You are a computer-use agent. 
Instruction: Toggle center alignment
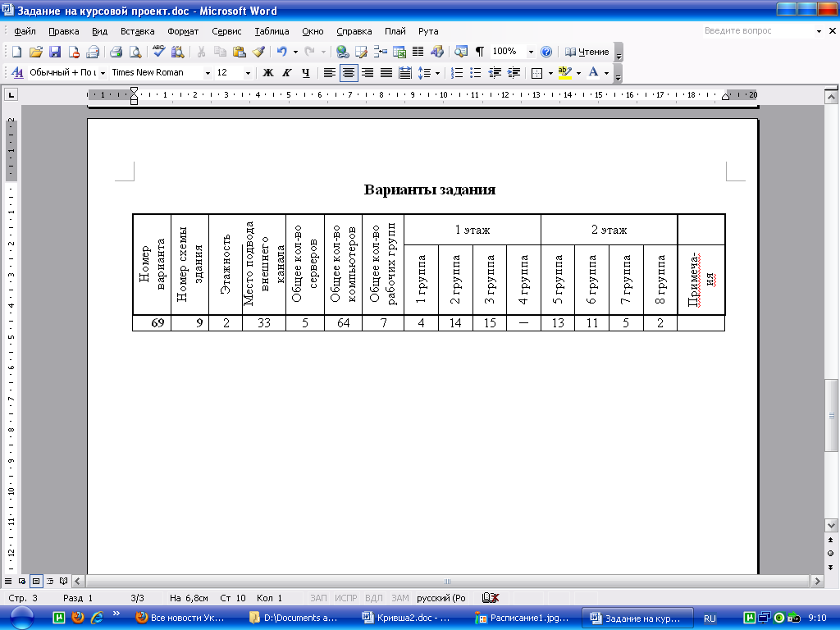click(349, 73)
